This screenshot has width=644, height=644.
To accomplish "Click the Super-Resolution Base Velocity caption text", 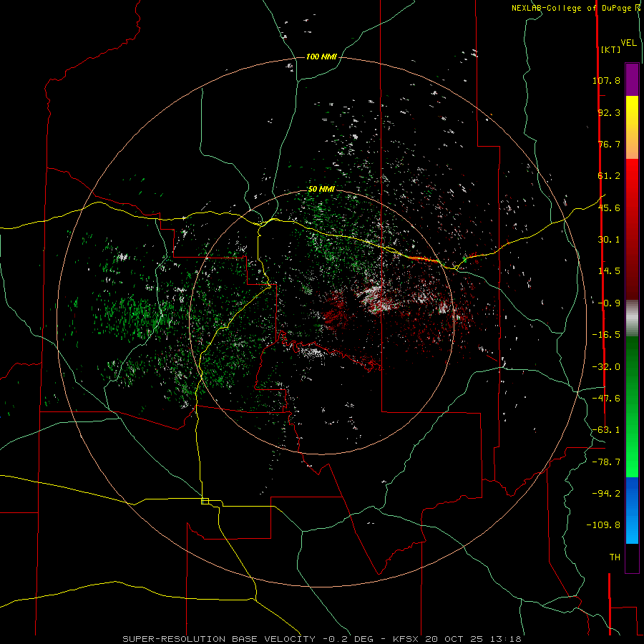I will (x=322, y=639).
